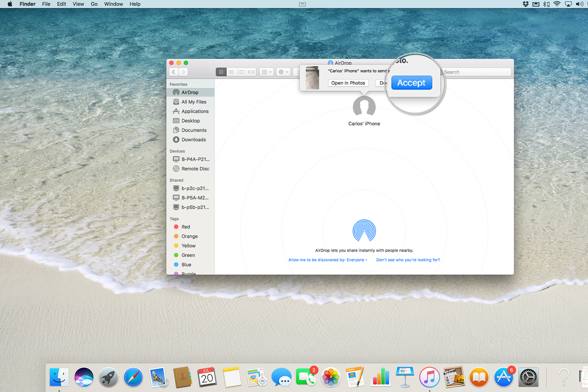The image size is (588, 392).
Task: Open Messages from the Dock
Action: click(x=281, y=377)
